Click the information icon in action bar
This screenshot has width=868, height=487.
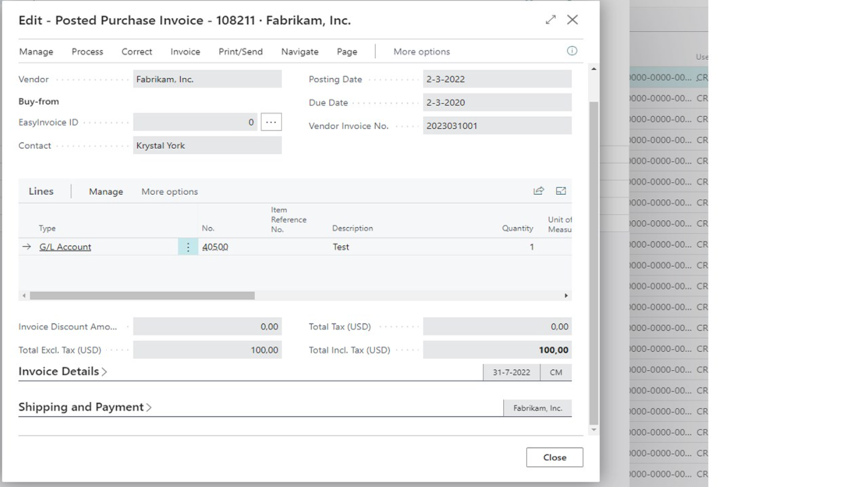coord(572,51)
